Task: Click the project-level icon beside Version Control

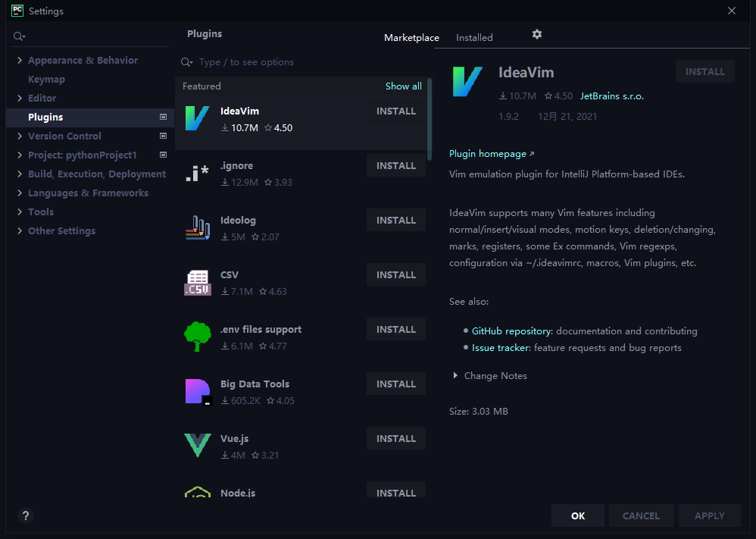Action: click(163, 136)
